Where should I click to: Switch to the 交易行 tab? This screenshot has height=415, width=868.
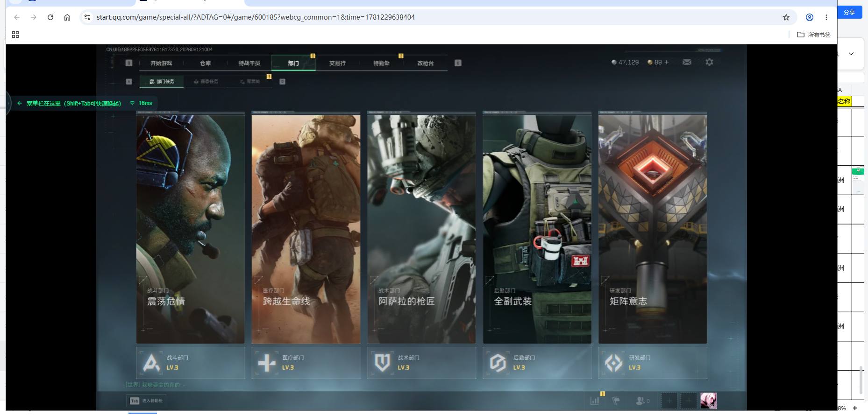pyautogui.click(x=337, y=63)
